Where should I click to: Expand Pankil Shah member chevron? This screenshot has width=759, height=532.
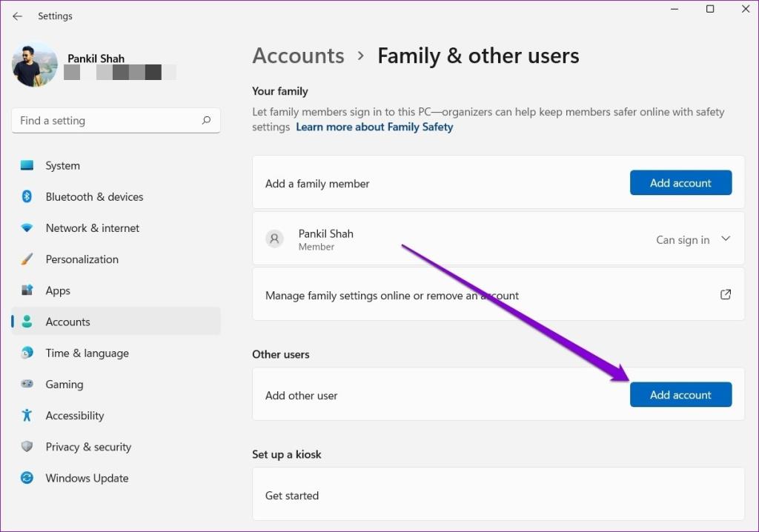pyautogui.click(x=726, y=239)
